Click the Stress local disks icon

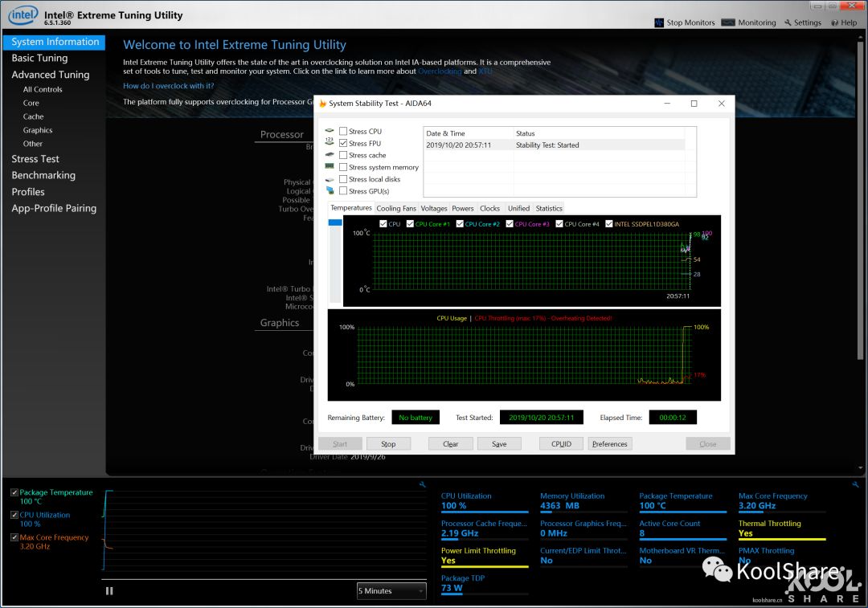[x=330, y=178]
